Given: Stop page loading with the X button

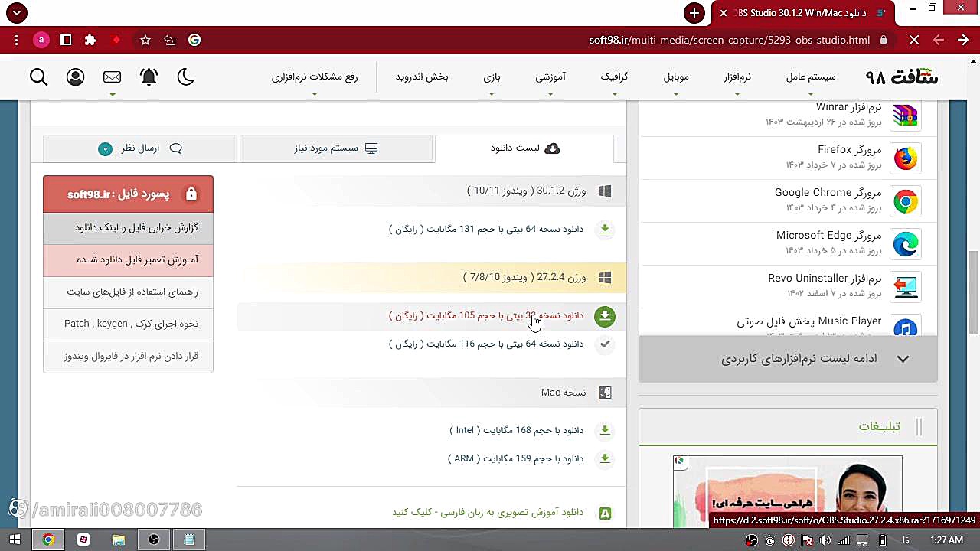Looking at the screenshot, I should click(x=914, y=40).
